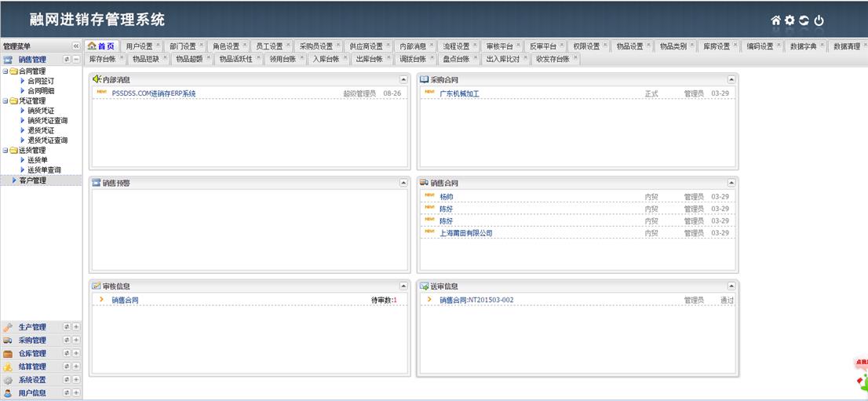Click the 用户信息 person icon
Viewport: 868px width, 401px height.
tap(8, 393)
